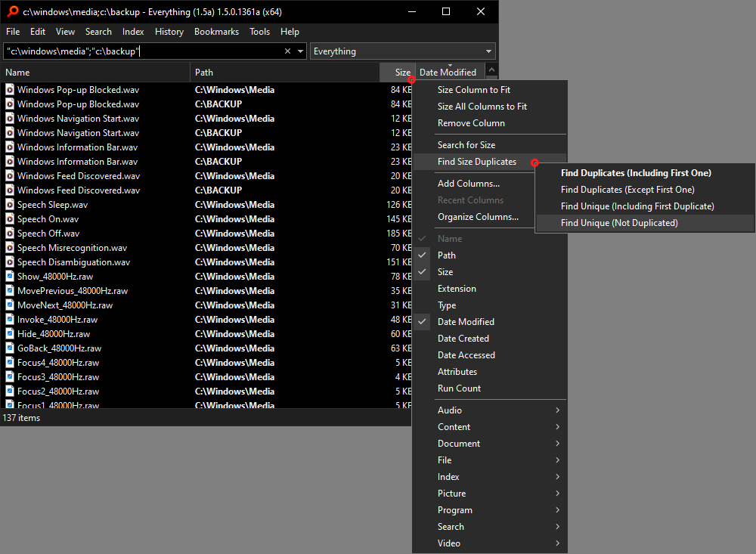Expand the search history dropdown arrow
Screen dimensions: 756x554
(301, 51)
